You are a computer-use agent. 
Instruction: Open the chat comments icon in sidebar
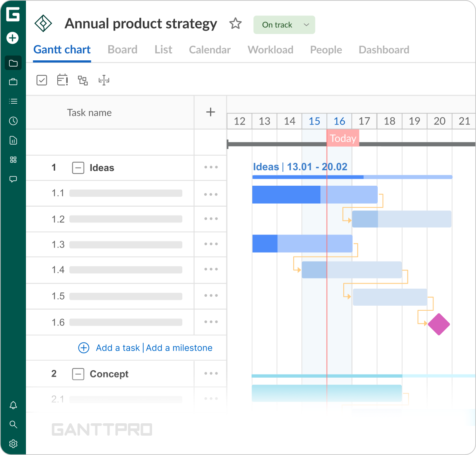coord(13,179)
